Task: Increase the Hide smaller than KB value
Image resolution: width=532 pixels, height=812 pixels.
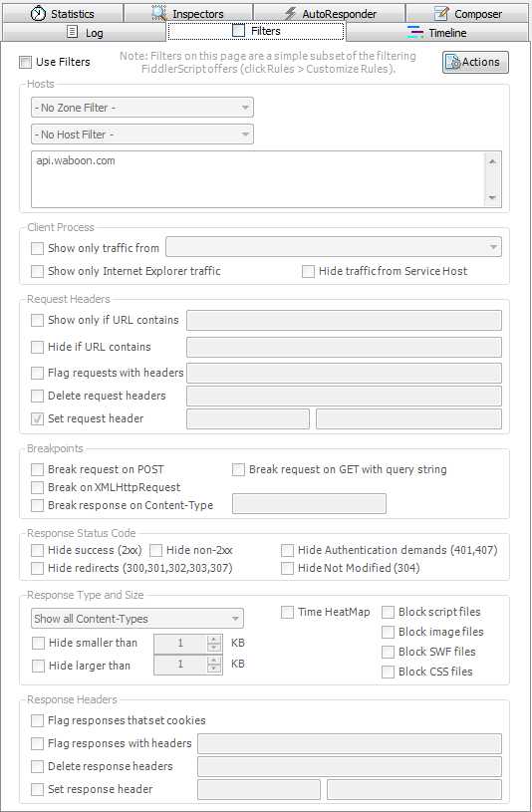Action: (214, 639)
